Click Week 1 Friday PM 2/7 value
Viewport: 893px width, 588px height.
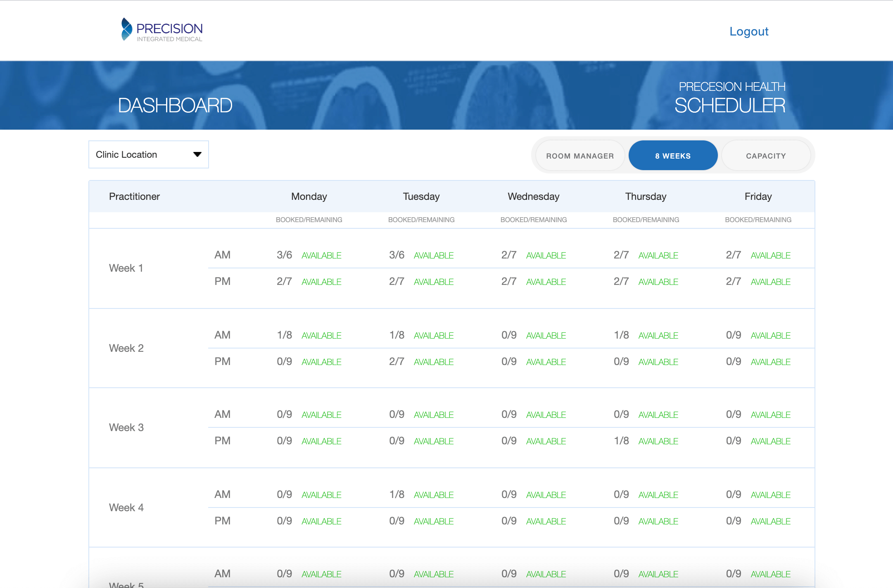point(734,281)
